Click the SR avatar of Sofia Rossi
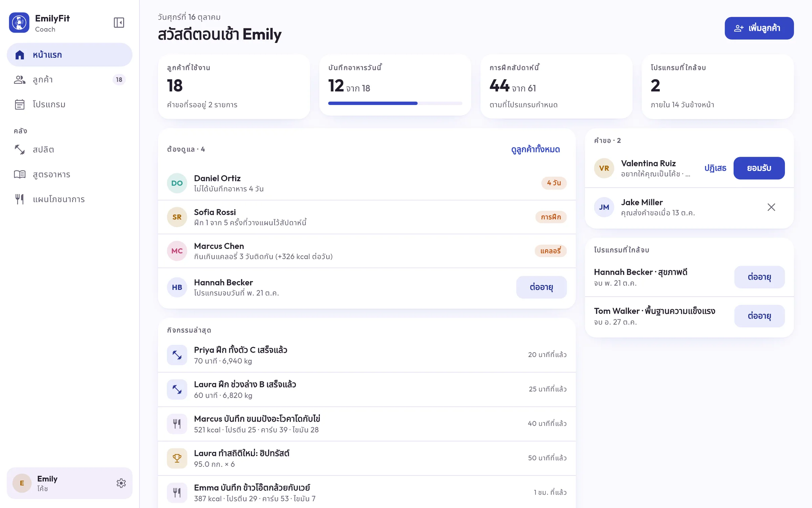This screenshot has height=508, width=812. (177, 217)
